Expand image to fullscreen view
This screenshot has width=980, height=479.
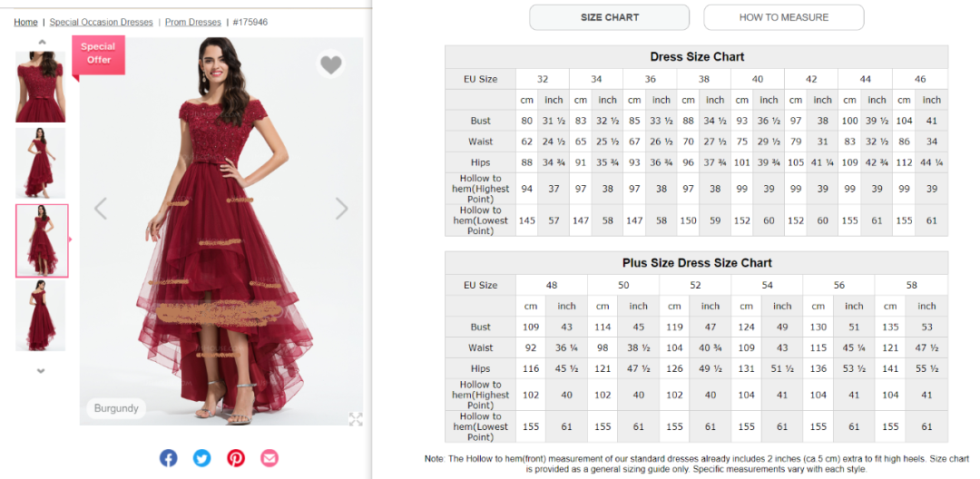356,418
